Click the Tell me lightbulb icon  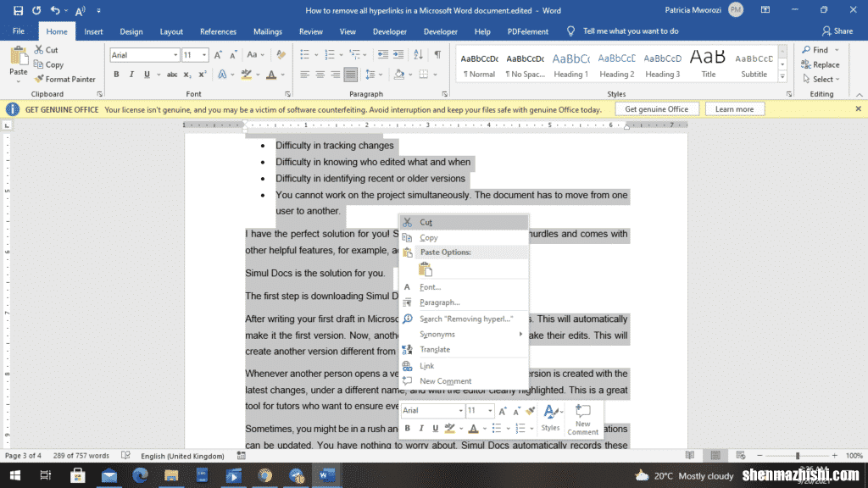click(x=570, y=31)
